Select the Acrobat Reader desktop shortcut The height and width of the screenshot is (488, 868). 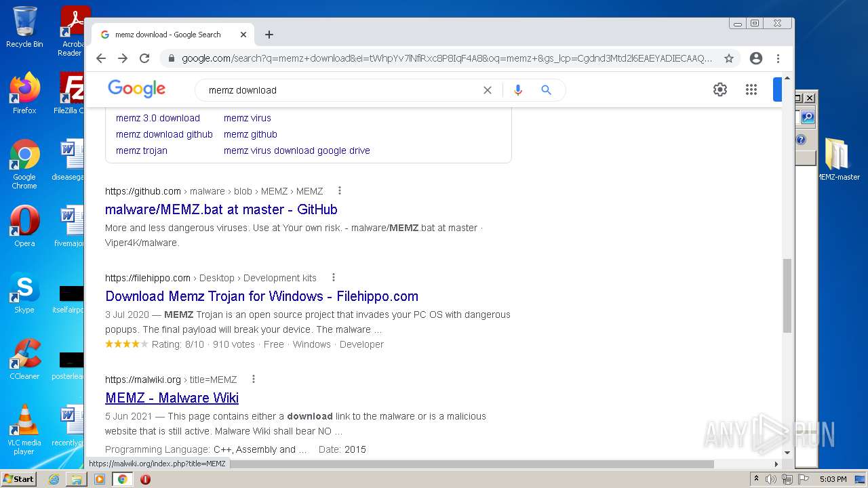(x=72, y=31)
